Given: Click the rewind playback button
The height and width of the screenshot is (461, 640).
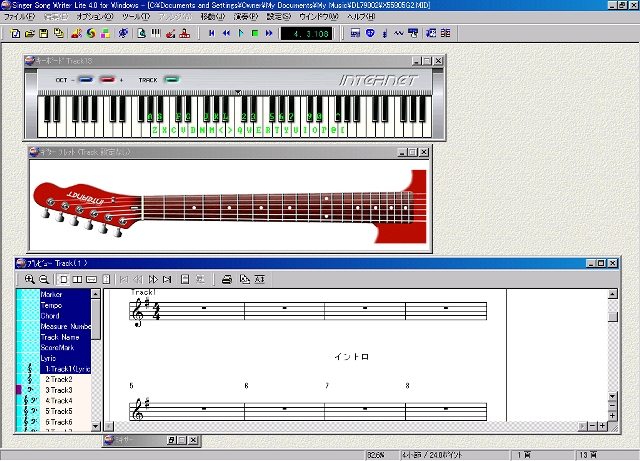Looking at the screenshot, I should [x=226, y=33].
